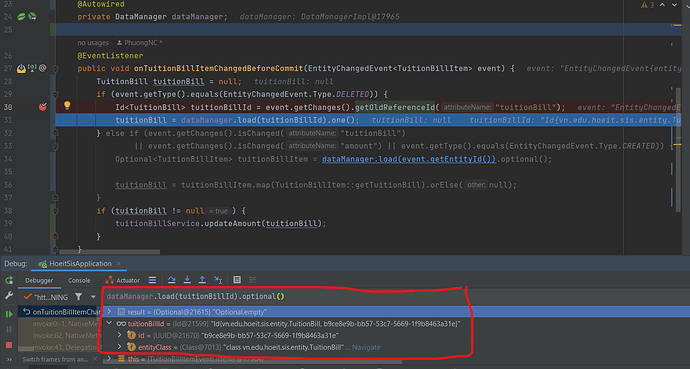
Task: Click line number 31 in the gutter
Action: coord(8,120)
